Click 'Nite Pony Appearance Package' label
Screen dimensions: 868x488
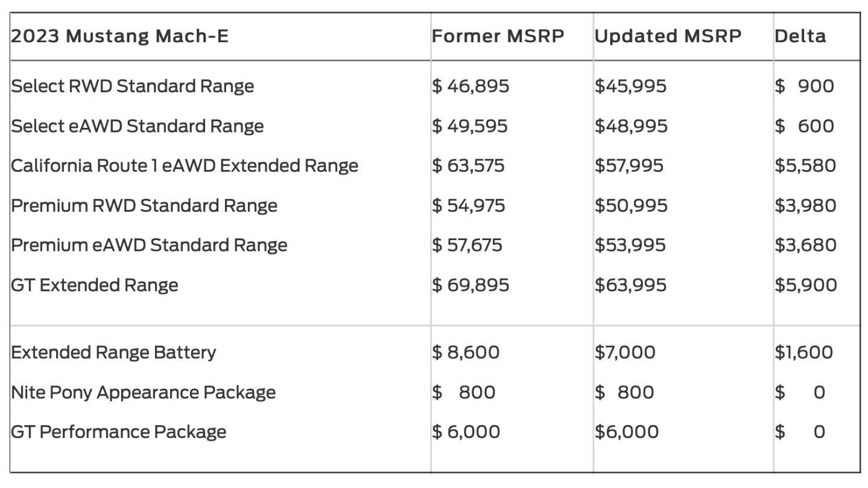pos(144,393)
